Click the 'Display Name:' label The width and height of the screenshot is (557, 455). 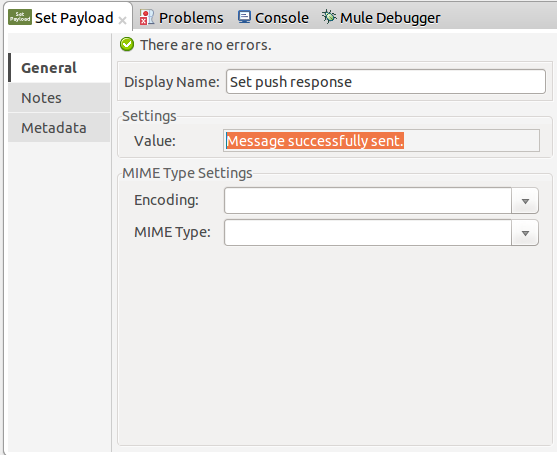click(x=172, y=82)
